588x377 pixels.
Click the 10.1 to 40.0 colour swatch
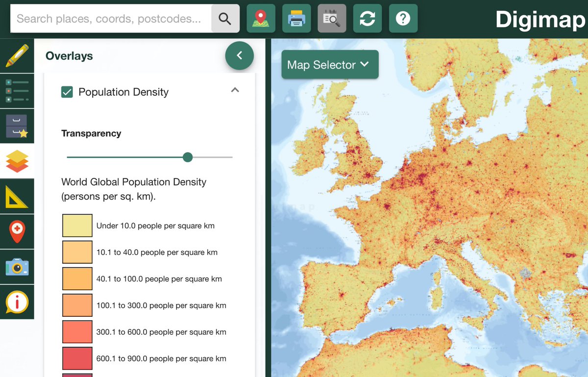pyautogui.click(x=77, y=252)
